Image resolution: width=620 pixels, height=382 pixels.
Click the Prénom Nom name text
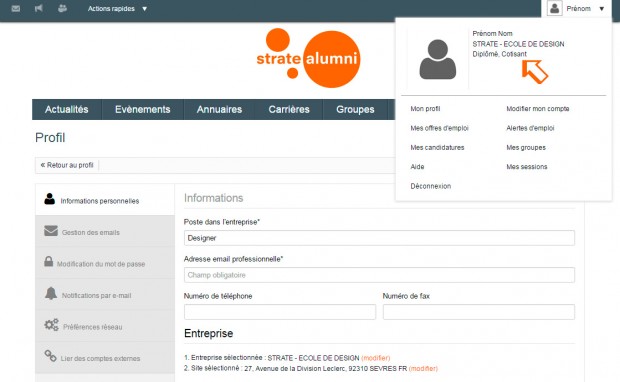(492, 34)
